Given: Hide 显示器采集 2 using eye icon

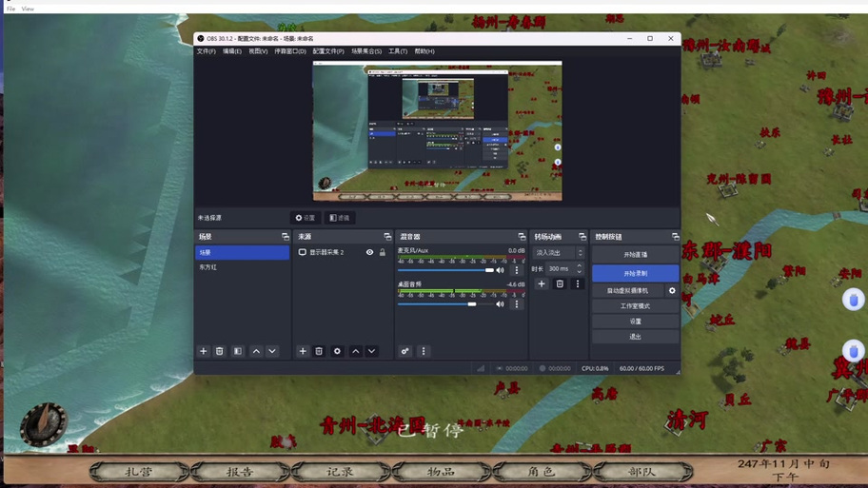Looking at the screenshot, I should pyautogui.click(x=369, y=252).
